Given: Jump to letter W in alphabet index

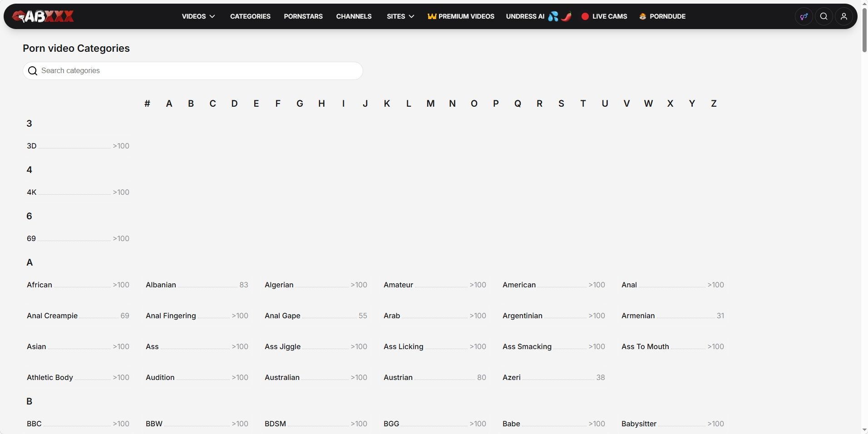Looking at the screenshot, I should click(x=648, y=104).
